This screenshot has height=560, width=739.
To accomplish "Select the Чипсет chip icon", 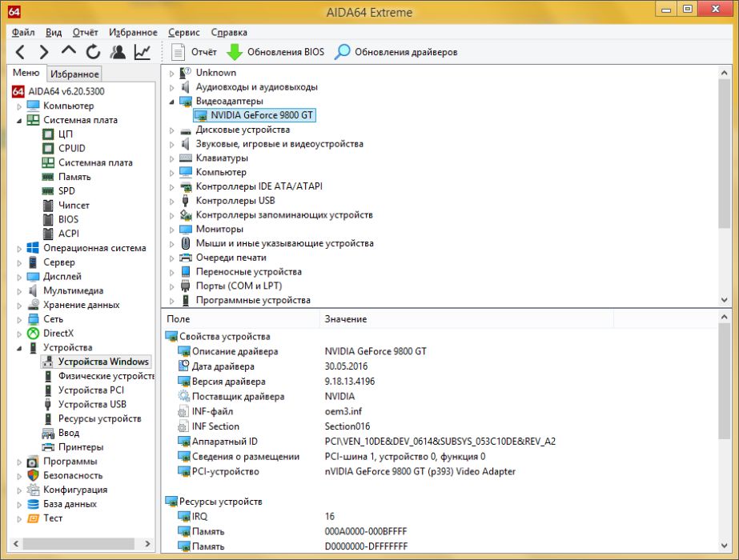I will click(48, 206).
